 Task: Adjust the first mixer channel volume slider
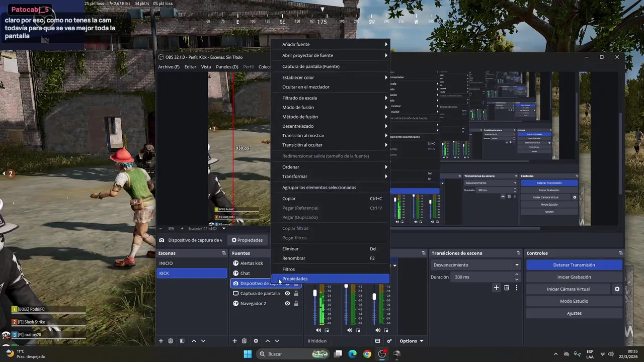pyautogui.click(x=315, y=293)
